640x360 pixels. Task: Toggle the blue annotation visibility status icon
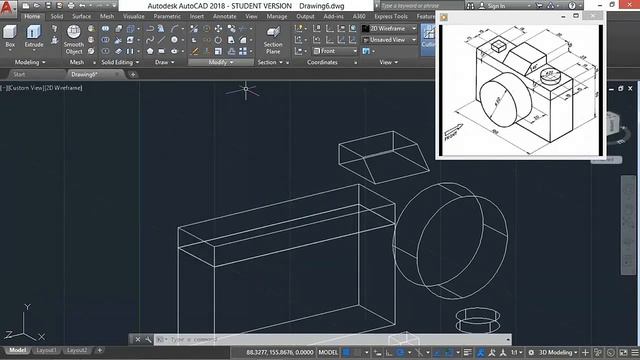tap(481, 353)
